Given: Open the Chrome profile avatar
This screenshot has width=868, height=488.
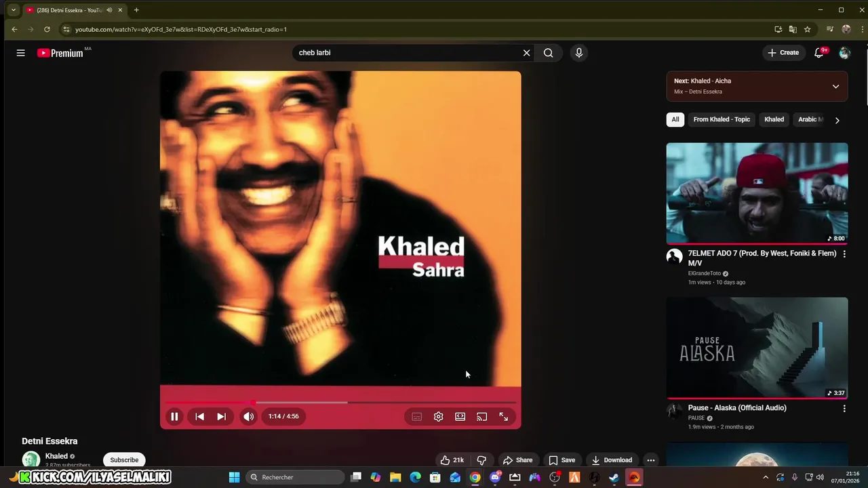Looking at the screenshot, I should point(846,29).
